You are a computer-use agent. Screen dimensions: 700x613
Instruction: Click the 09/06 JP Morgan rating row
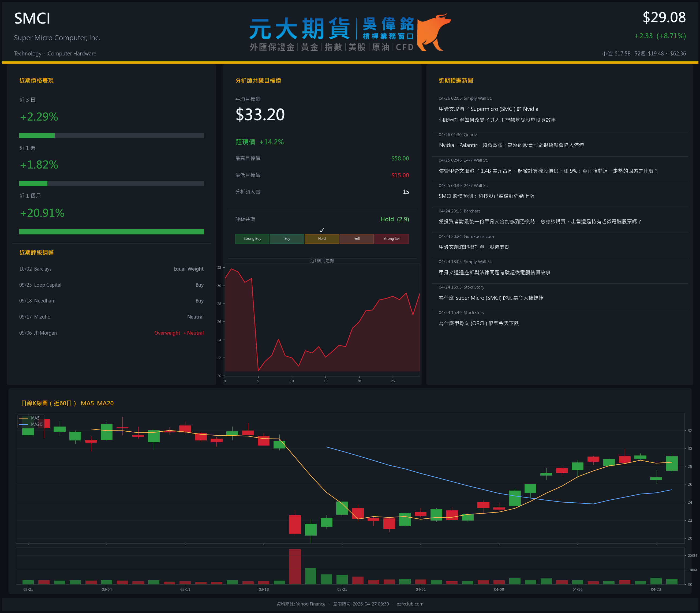pos(111,333)
